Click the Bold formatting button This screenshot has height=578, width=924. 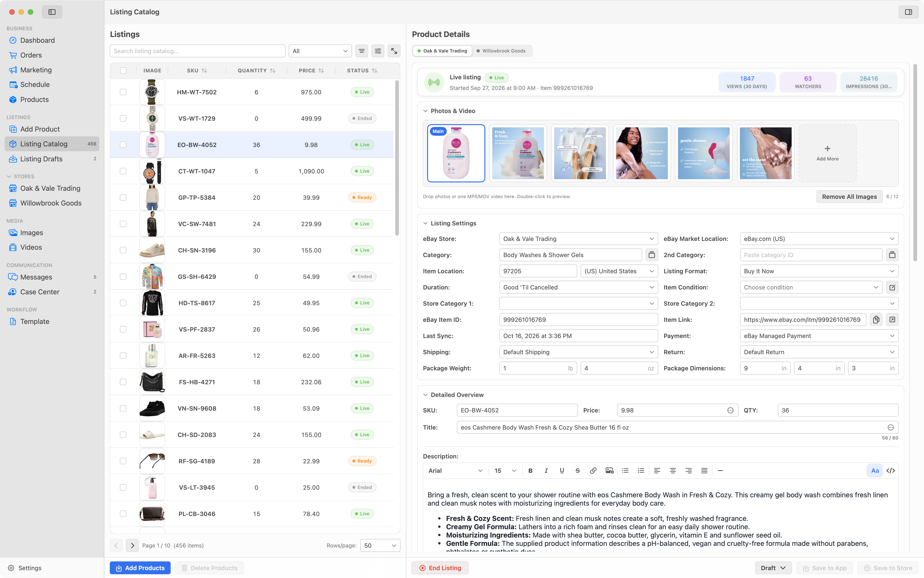click(530, 470)
